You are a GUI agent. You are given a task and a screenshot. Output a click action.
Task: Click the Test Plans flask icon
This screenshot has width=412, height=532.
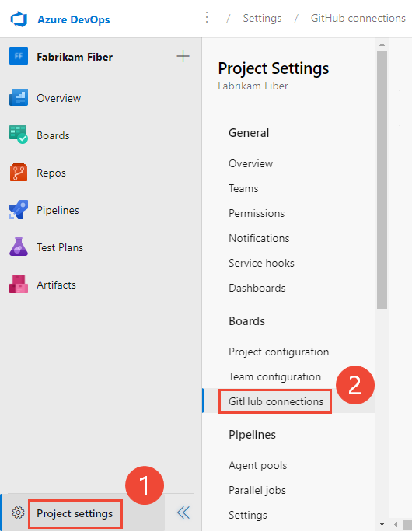point(19,247)
